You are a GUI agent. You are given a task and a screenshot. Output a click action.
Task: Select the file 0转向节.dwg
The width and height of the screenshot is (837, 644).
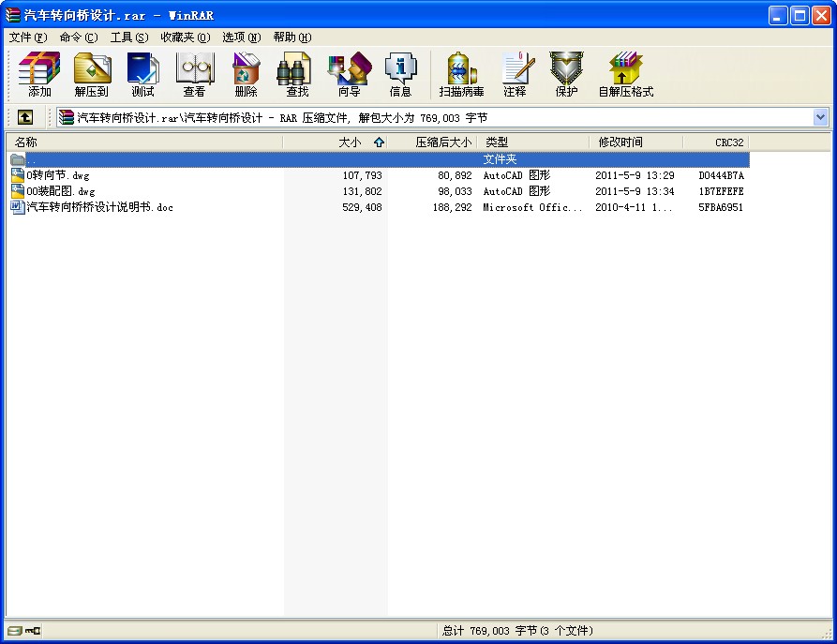click(58, 175)
